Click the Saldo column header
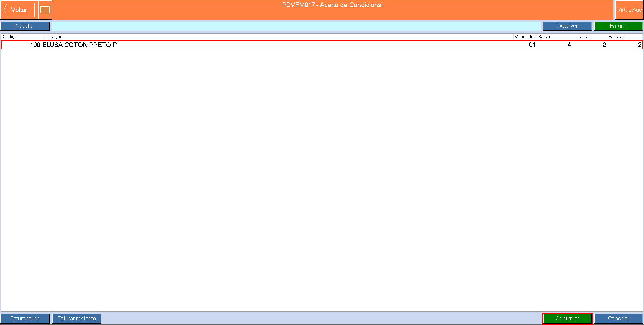 (544, 36)
